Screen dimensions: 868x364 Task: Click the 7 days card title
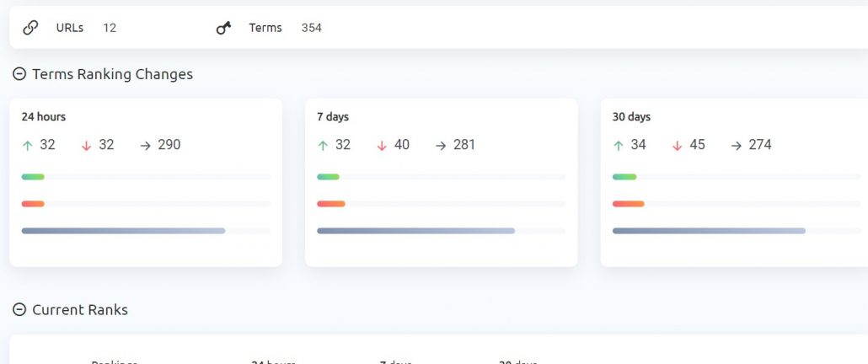coord(333,117)
